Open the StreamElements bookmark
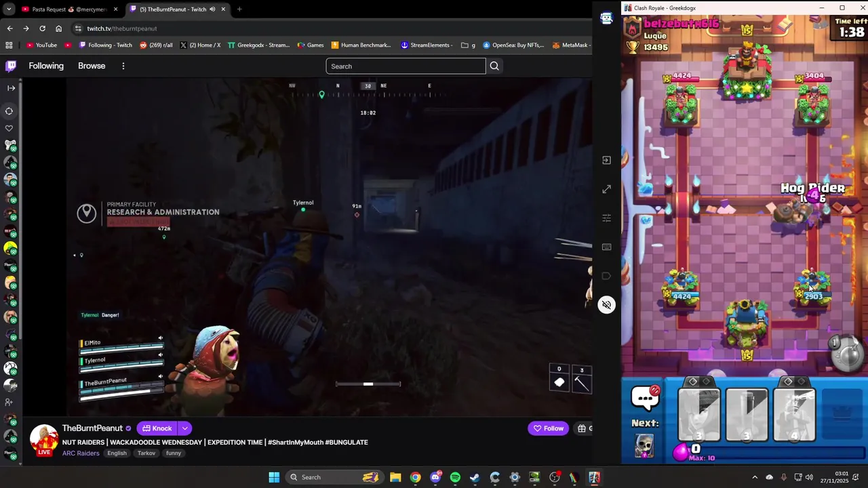 [x=427, y=45]
